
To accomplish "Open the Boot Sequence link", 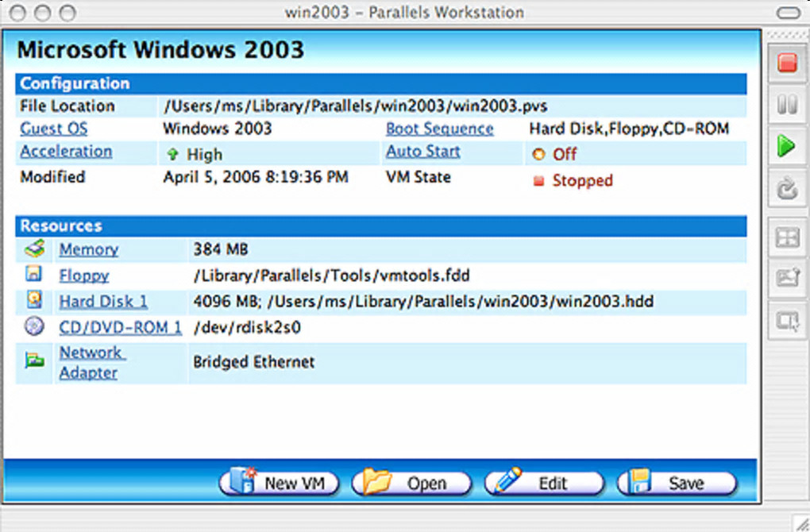I will point(440,129).
